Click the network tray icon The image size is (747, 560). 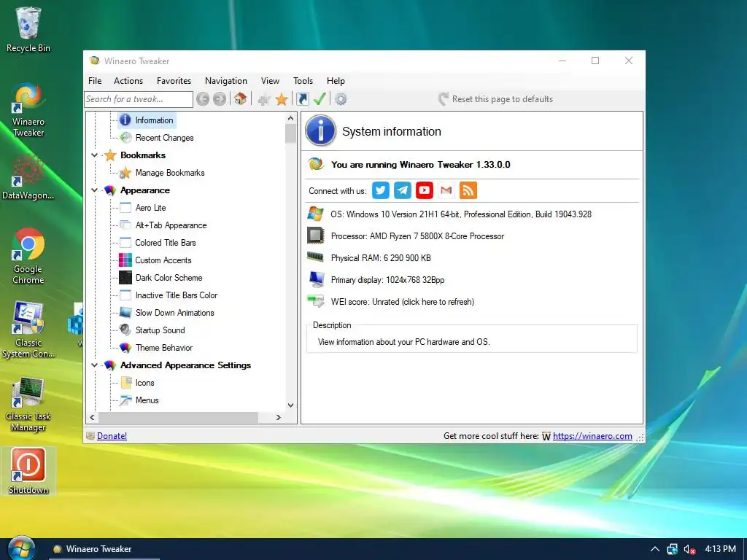pyautogui.click(x=672, y=549)
